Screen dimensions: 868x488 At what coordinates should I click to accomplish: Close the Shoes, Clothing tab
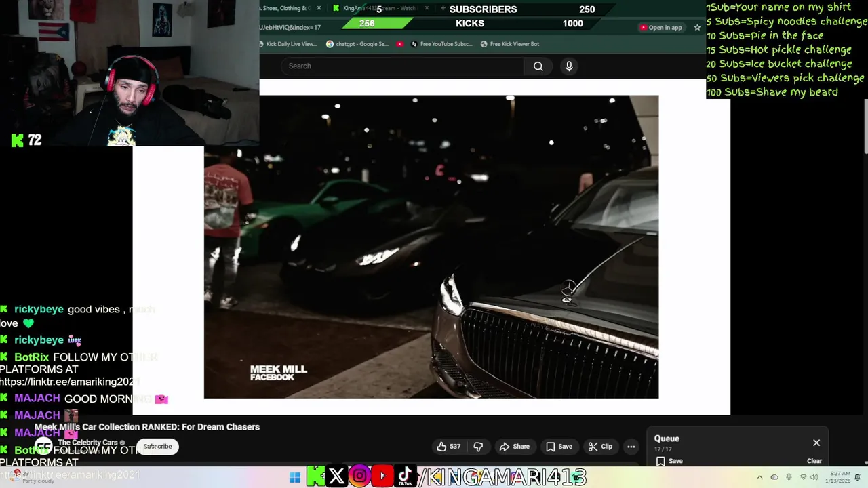(319, 8)
